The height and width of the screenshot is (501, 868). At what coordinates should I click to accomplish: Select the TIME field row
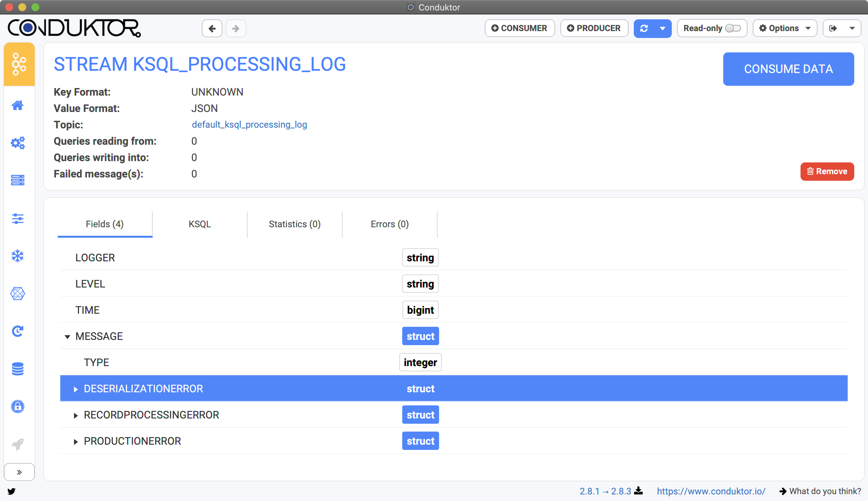(x=454, y=310)
